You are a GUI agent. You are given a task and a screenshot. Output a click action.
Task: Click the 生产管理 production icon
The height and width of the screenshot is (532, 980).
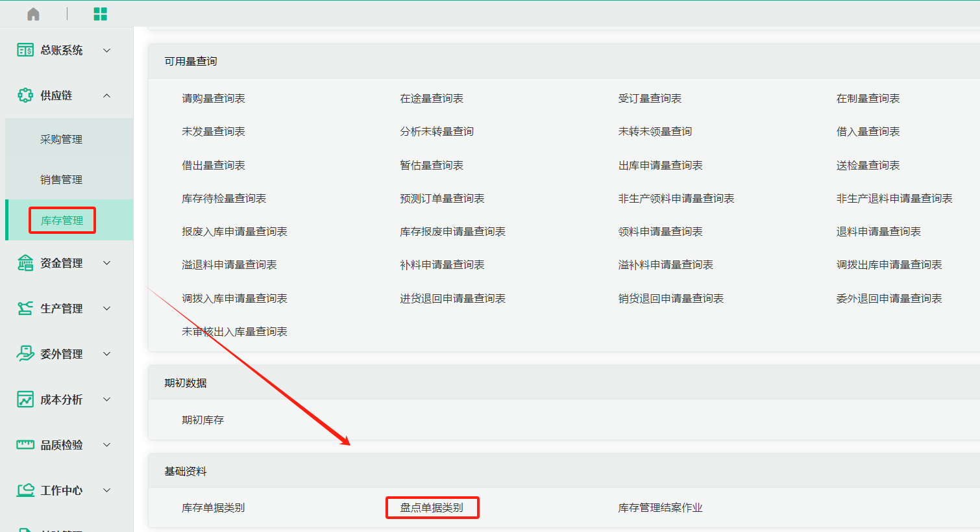click(25, 309)
